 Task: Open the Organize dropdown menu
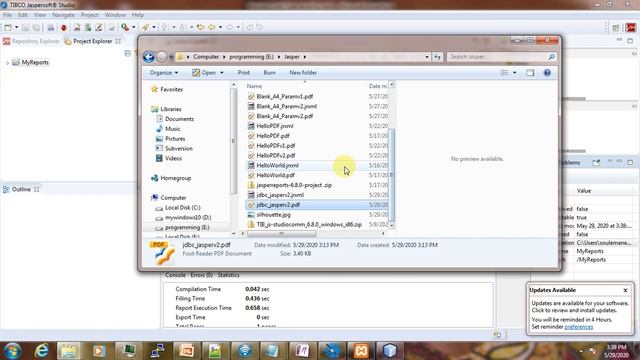pyautogui.click(x=164, y=73)
